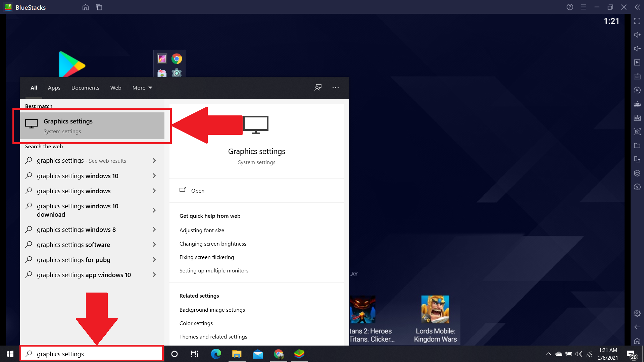The height and width of the screenshot is (362, 644).
Task: Open Lords Mobile: Kingdom Wars game
Action: point(435,319)
